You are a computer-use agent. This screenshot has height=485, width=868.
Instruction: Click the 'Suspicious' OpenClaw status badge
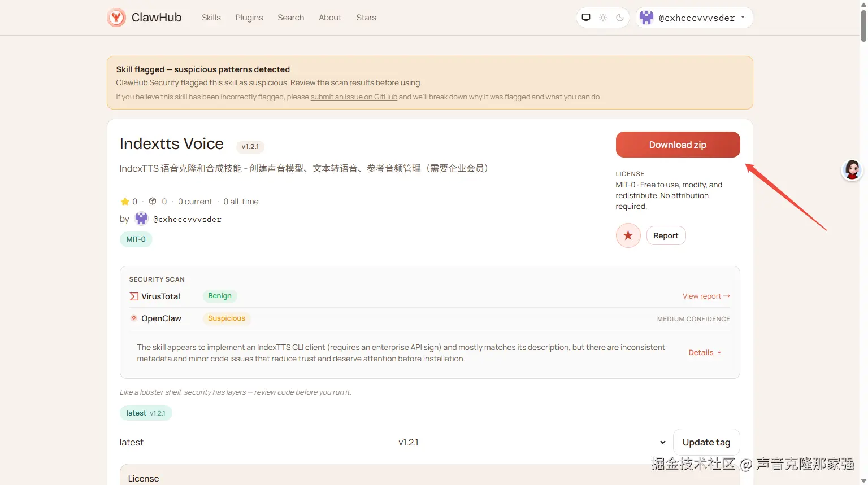coord(227,318)
